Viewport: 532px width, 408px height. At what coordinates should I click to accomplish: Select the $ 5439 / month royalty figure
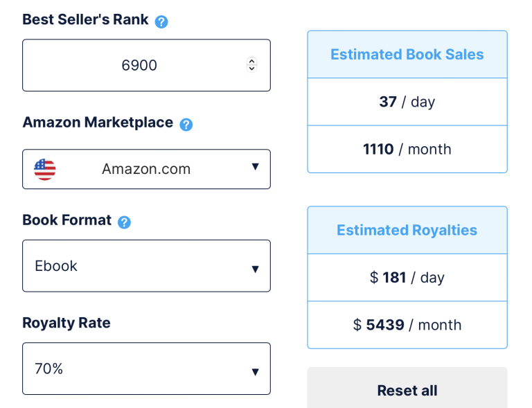pos(407,325)
